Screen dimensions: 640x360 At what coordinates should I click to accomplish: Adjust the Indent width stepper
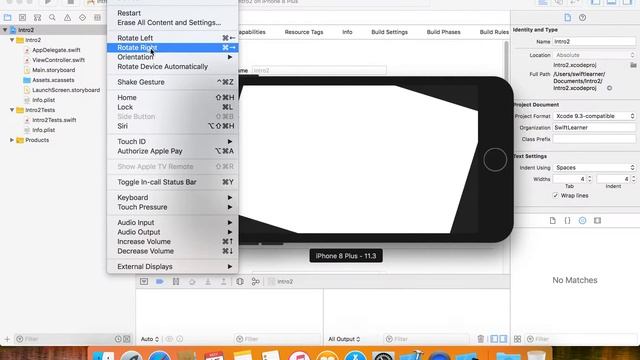pos(633,179)
